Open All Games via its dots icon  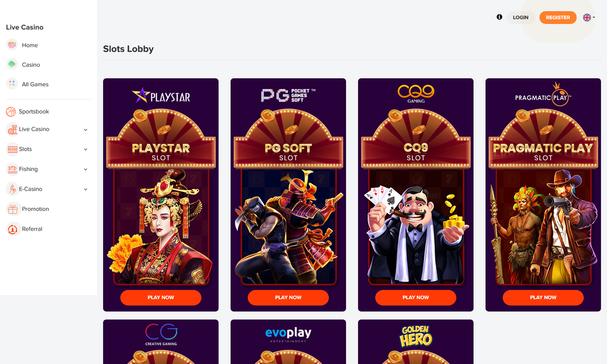12,84
